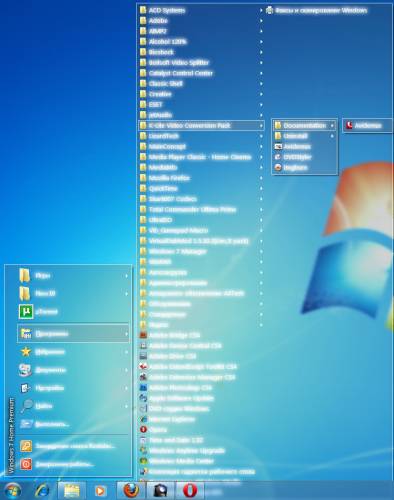The height and width of the screenshot is (500, 394).
Task: Open the Uninstall submenu under K-Lite
Action: tap(304, 136)
